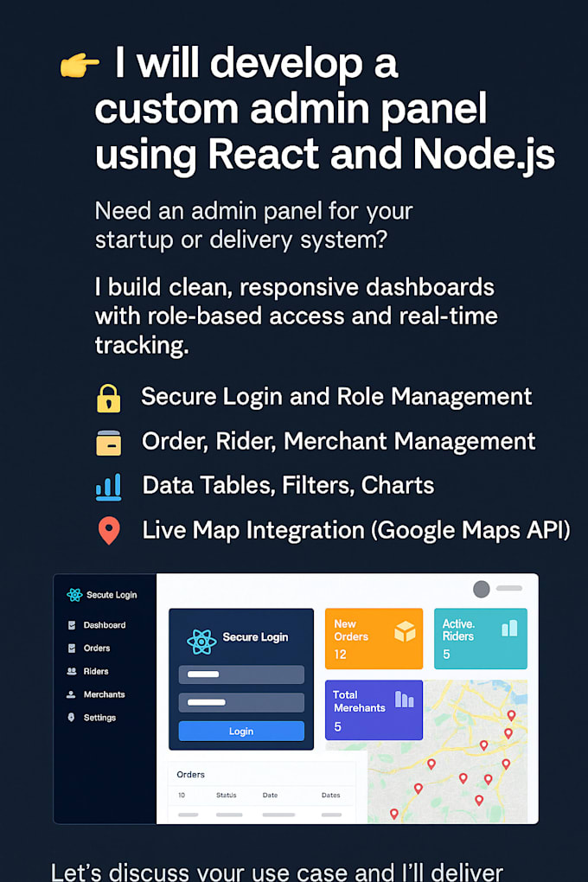Viewport: 588px width, 882px height.
Task: Click the yellow padlock icon
Action: click(108, 399)
